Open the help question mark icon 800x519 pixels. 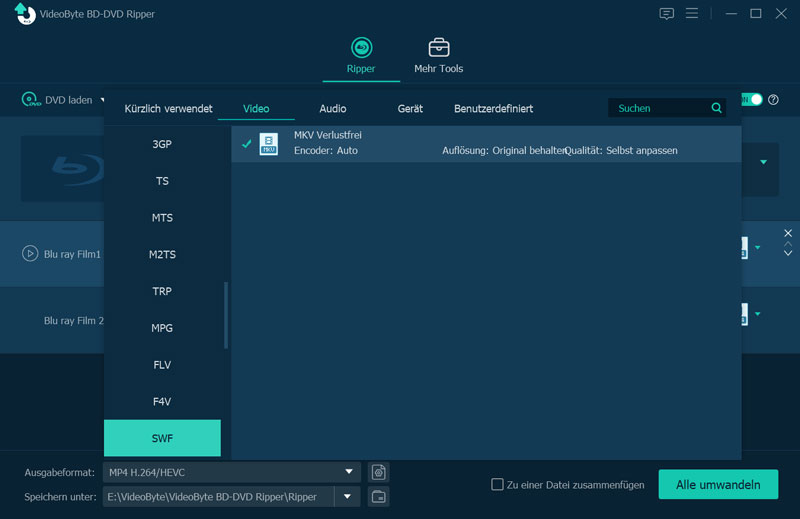coord(773,100)
